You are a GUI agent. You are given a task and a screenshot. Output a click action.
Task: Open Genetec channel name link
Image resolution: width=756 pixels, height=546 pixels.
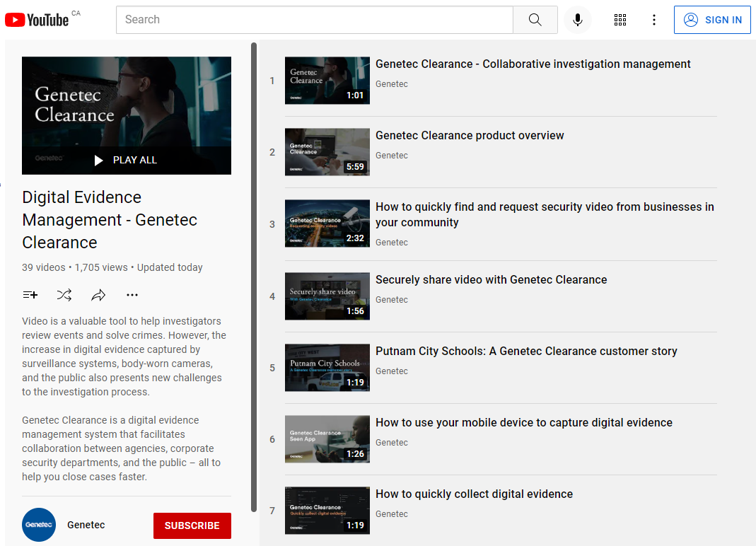click(86, 525)
